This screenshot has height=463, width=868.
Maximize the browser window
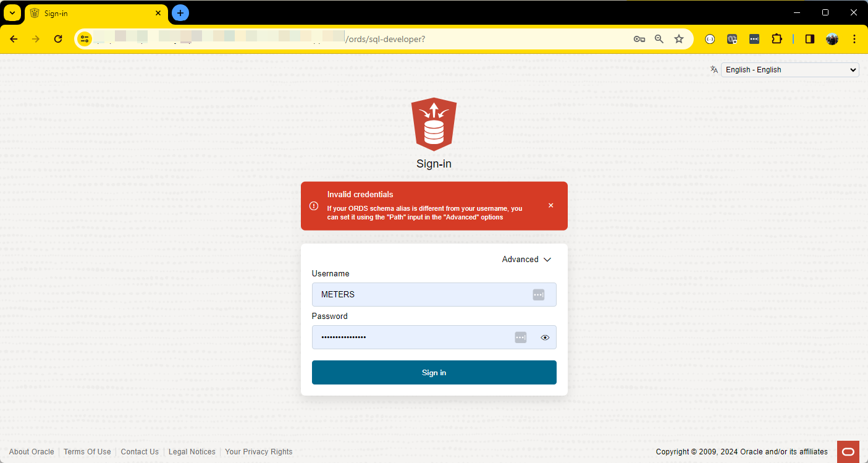[x=825, y=12]
